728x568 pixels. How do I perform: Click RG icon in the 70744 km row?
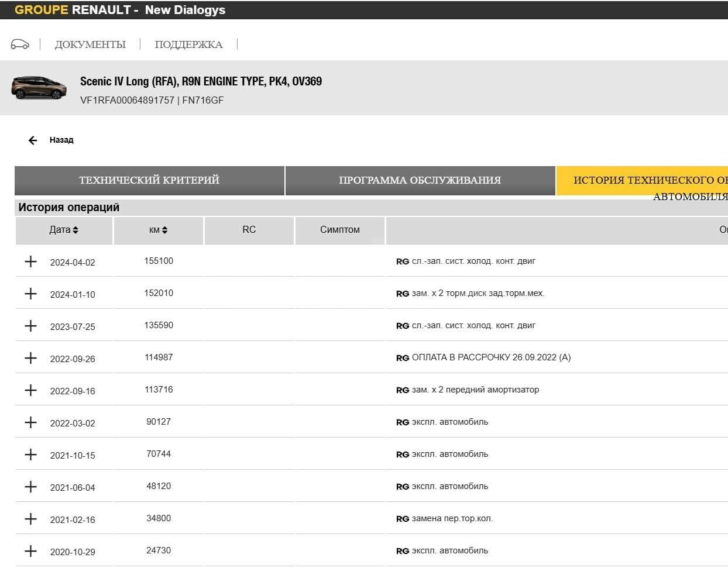[403, 455]
